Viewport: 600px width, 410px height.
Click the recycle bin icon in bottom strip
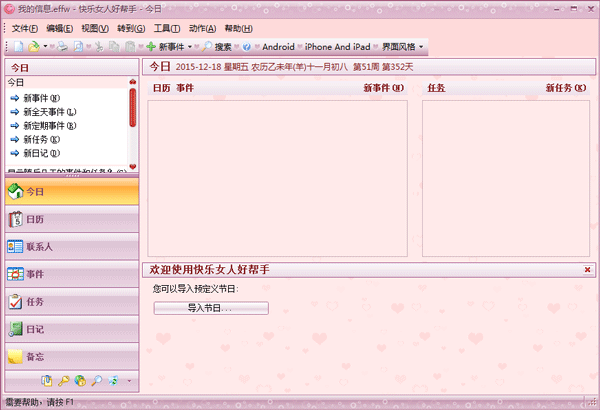click(x=114, y=381)
